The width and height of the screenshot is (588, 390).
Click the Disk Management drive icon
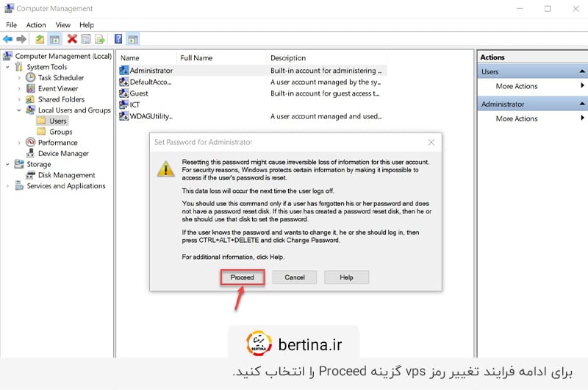[x=30, y=175]
